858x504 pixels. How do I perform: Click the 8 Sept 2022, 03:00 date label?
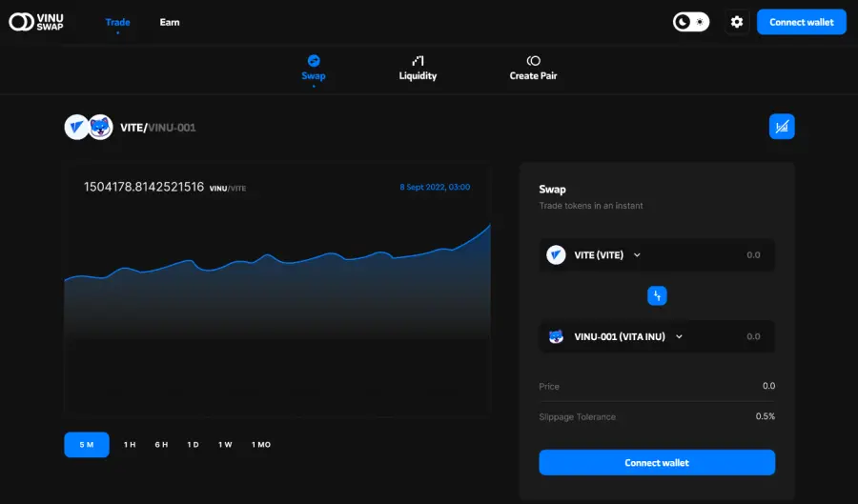pyautogui.click(x=435, y=187)
